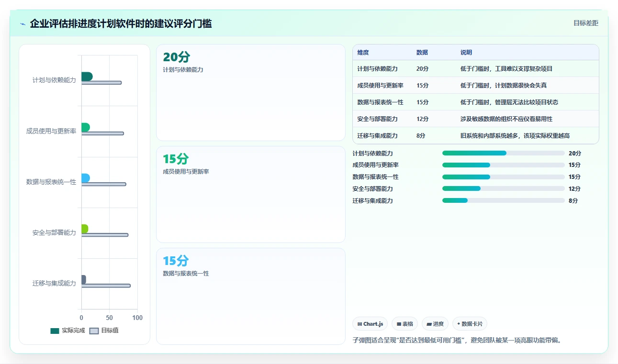Click the 计划与依赖能力 progress bar at 20分
This screenshot has height=364, width=618.
(504, 153)
